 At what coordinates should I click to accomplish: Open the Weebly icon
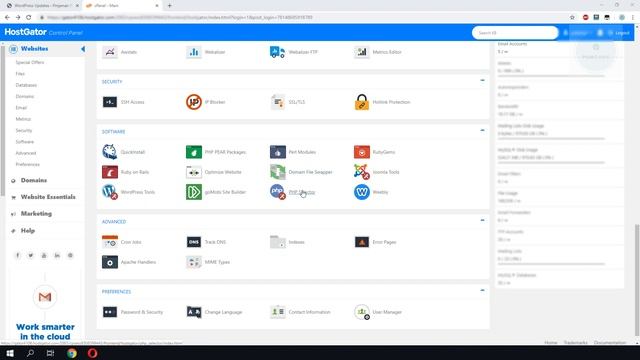click(362, 192)
